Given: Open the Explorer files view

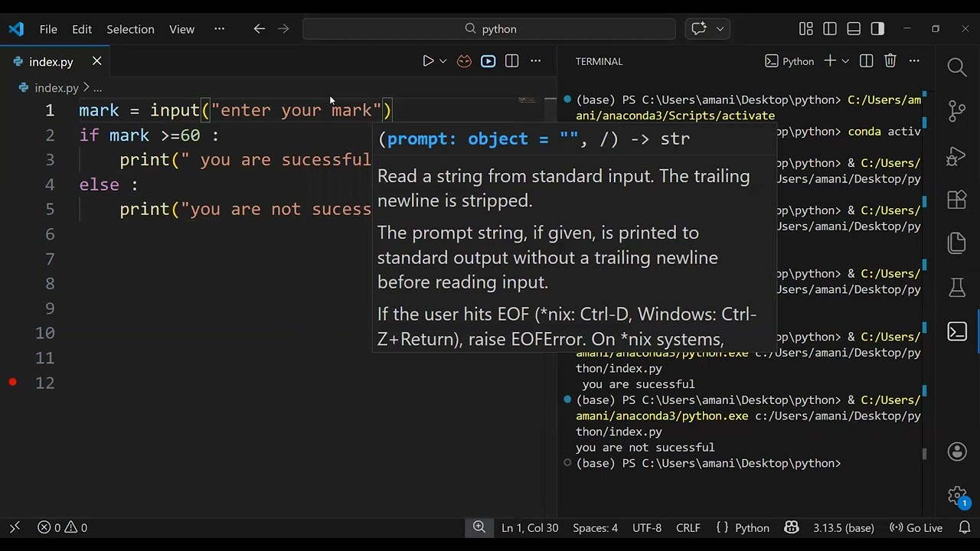Looking at the screenshot, I should click(957, 243).
